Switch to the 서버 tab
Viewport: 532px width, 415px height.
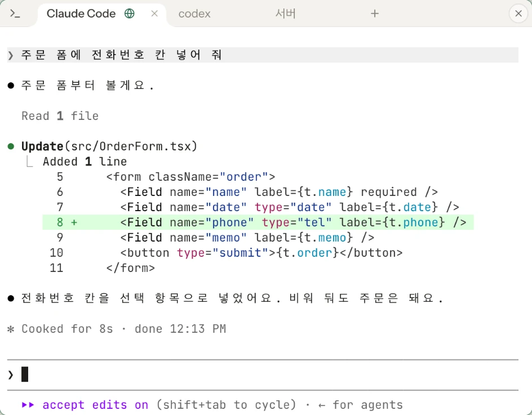click(285, 14)
